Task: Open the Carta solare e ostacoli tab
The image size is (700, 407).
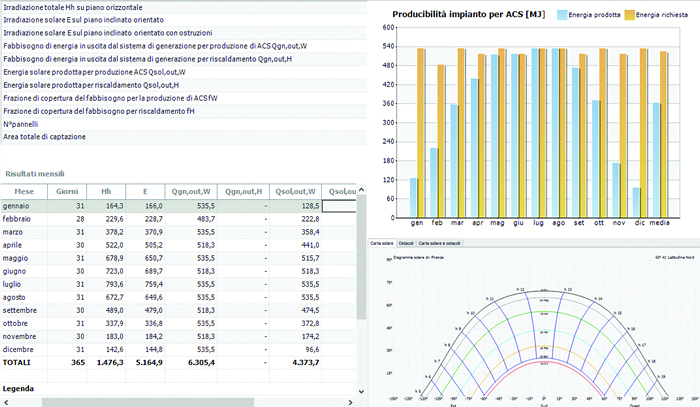Action: pos(441,243)
